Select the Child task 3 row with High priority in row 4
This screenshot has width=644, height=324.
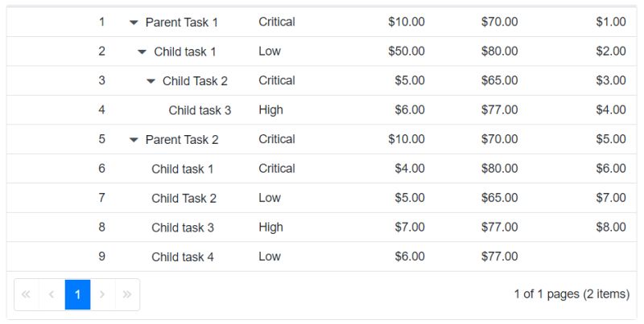tap(200, 110)
